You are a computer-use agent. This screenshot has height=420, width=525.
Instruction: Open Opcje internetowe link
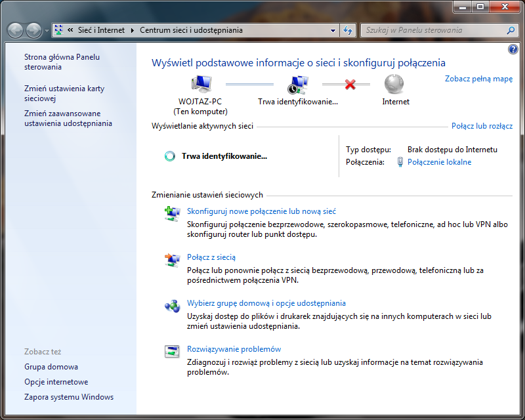[x=56, y=382]
